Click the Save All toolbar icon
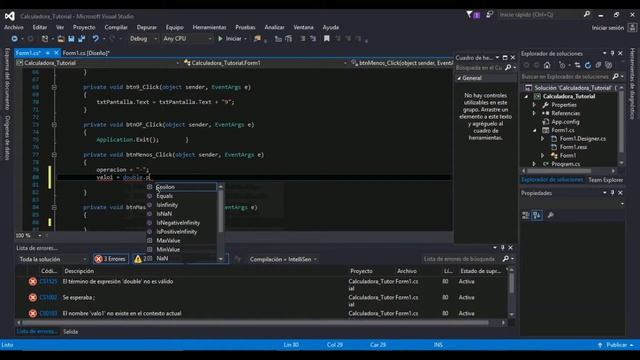 (x=82, y=39)
